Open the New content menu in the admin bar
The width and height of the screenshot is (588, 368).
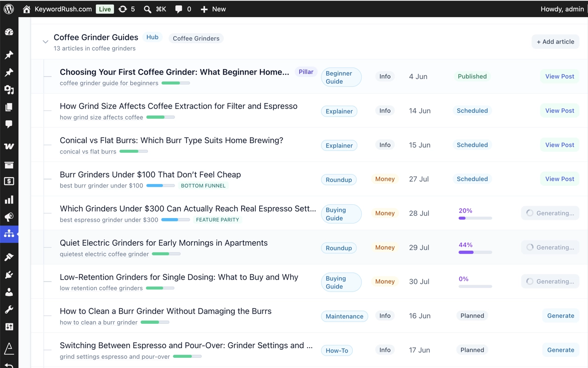[213, 9]
